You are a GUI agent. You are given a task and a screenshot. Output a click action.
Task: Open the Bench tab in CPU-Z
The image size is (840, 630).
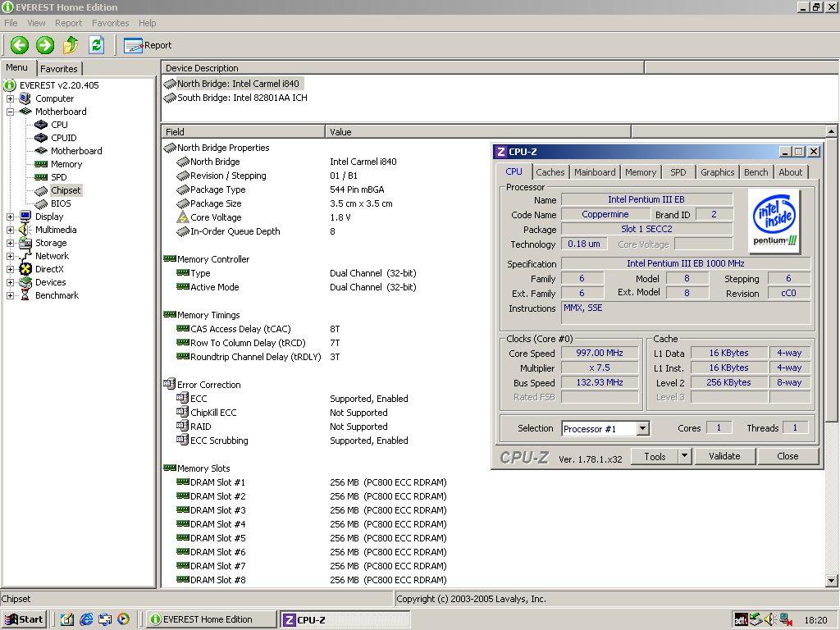click(756, 172)
